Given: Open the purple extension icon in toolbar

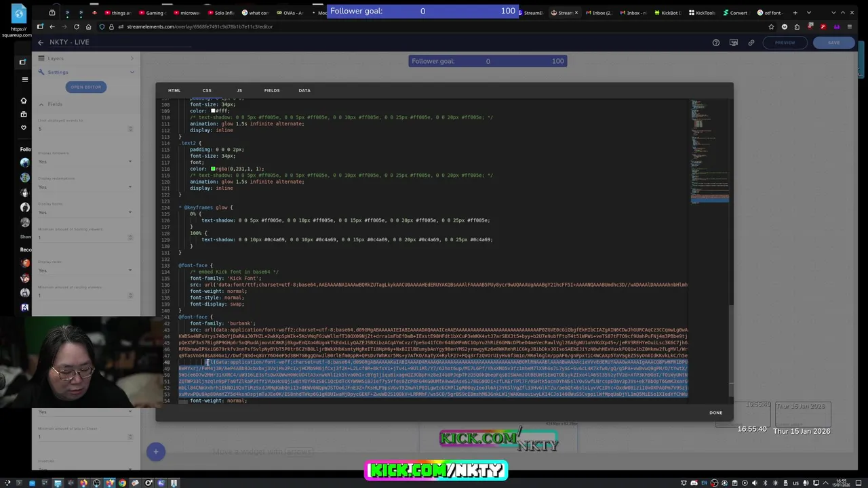Looking at the screenshot, I should coord(837,26).
